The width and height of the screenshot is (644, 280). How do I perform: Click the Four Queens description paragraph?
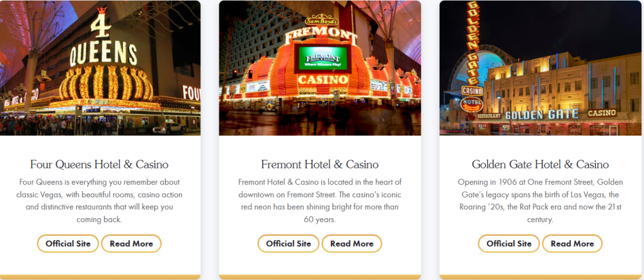click(100, 201)
